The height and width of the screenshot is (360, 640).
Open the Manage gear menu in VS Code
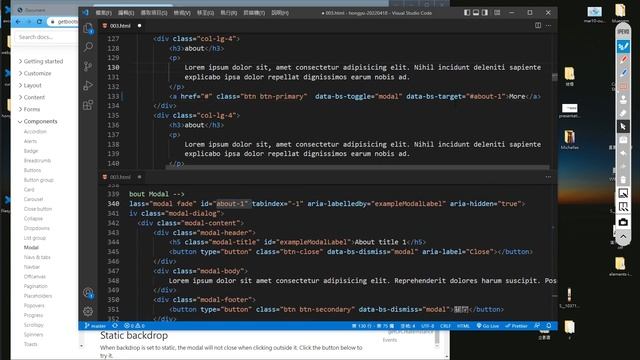[88, 311]
